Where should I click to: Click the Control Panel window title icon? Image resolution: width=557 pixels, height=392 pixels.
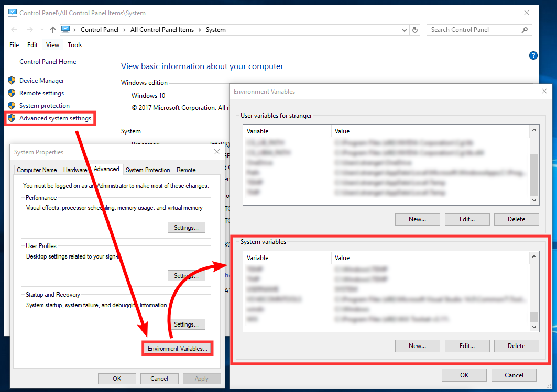pyautogui.click(x=13, y=13)
